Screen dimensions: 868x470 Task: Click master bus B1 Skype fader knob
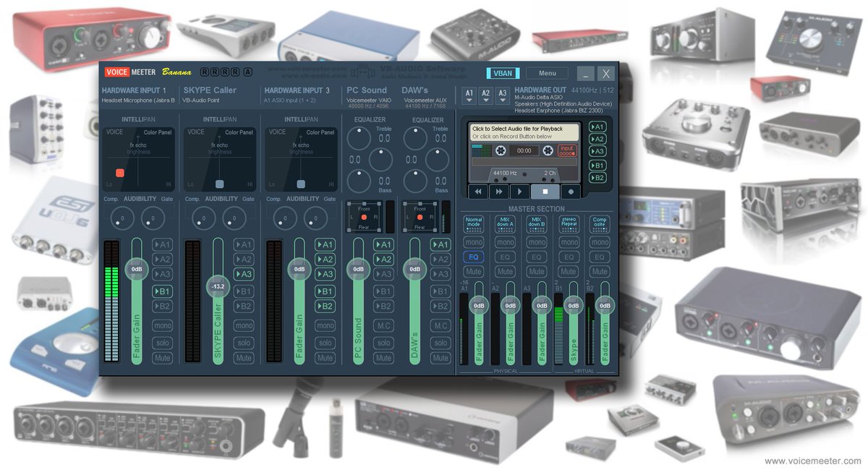pos(574,305)
